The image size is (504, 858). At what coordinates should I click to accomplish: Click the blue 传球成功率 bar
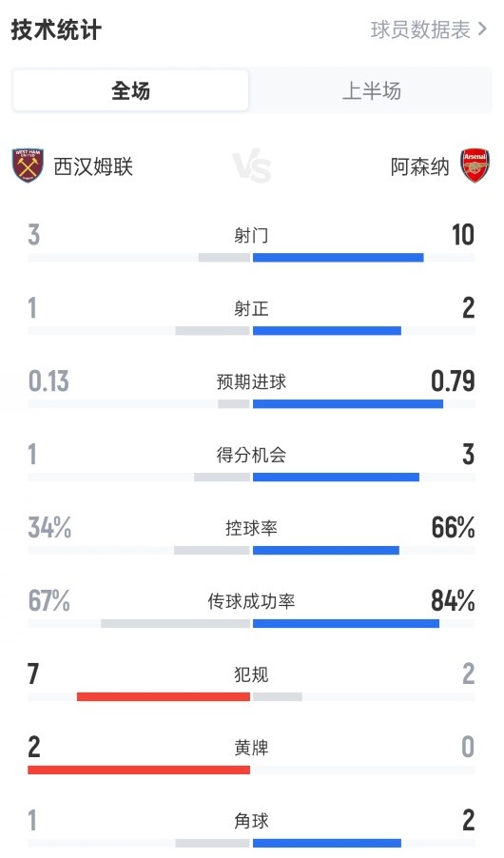pos(346,623)
